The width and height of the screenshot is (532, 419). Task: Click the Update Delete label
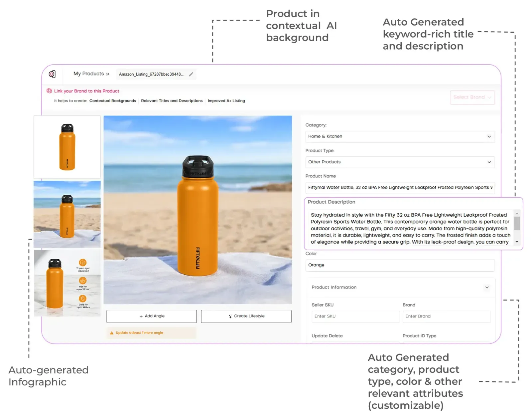point(327,336)
